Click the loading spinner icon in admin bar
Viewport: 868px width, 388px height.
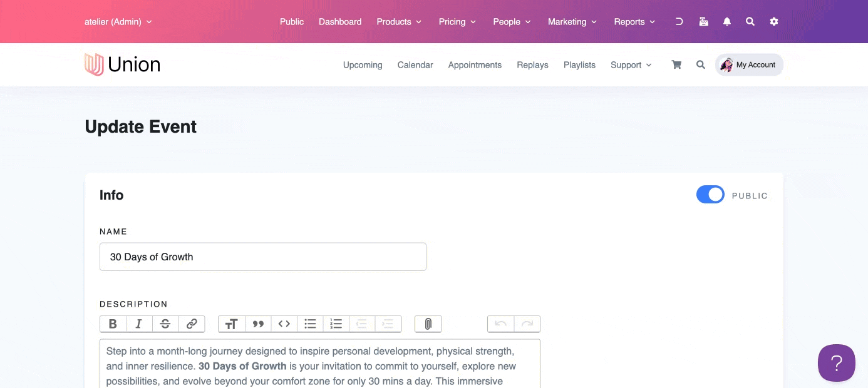(679, 21)
